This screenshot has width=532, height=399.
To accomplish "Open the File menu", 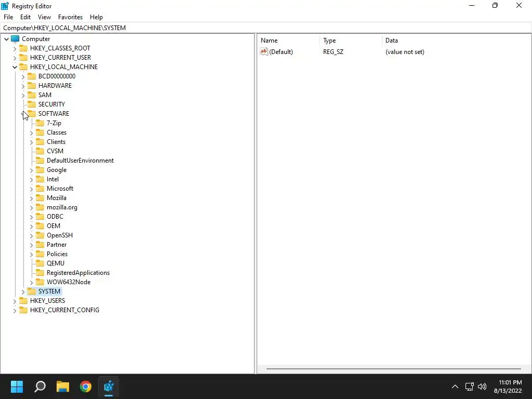I will (x=8, y=17).
